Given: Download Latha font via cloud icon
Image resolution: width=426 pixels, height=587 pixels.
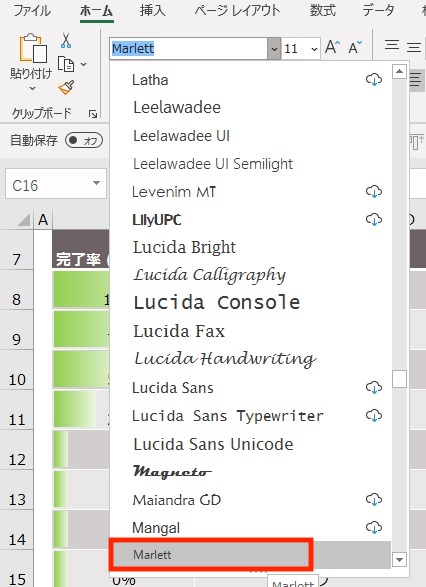Looking at the screenshot, I should point(374,79).
